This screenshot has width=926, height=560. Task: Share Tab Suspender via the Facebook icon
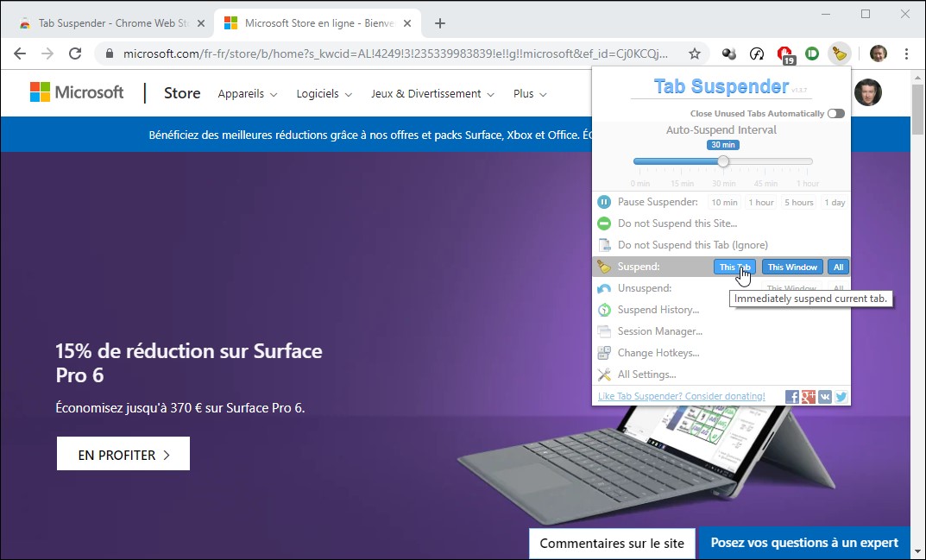pyautogui.click(x=792, y=397)
